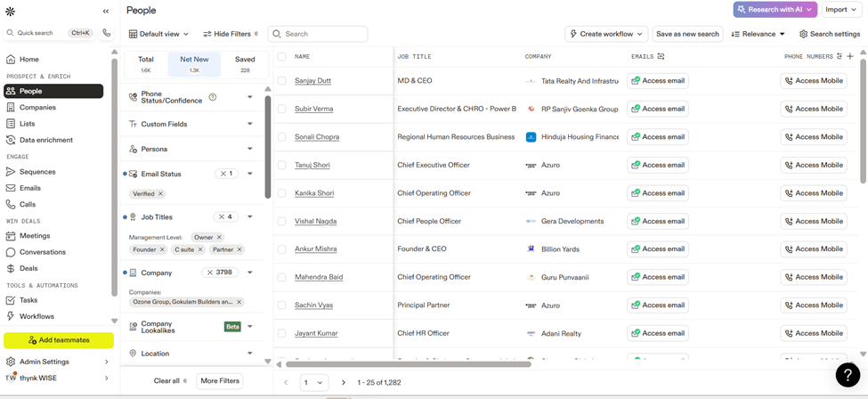Click Phone Status/Confidence help icon
868x399 pixels.
coord(213,98)
